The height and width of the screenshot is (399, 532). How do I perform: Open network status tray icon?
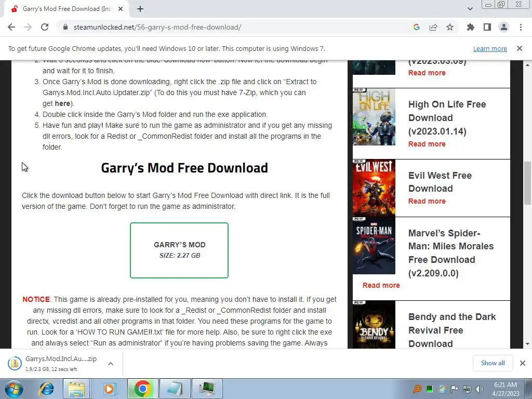(x=467, y=389)
